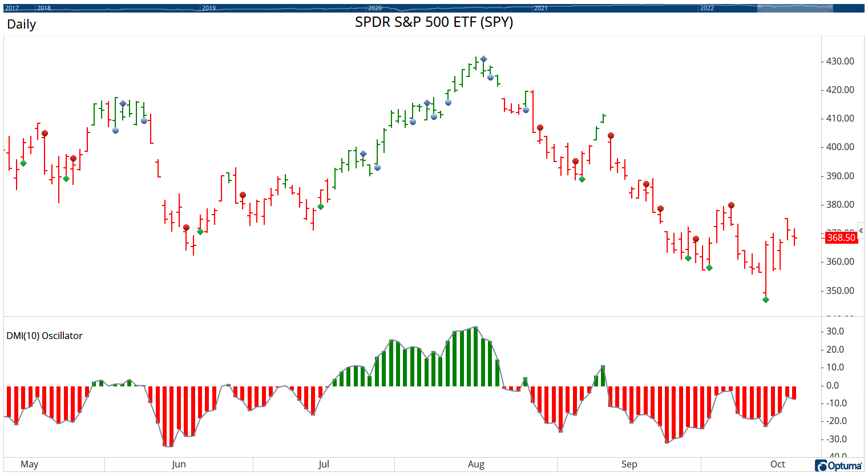Select the highlighted range handle on the overview timeline
Viewport: 868px width, 476px height.
pos(795,8)
